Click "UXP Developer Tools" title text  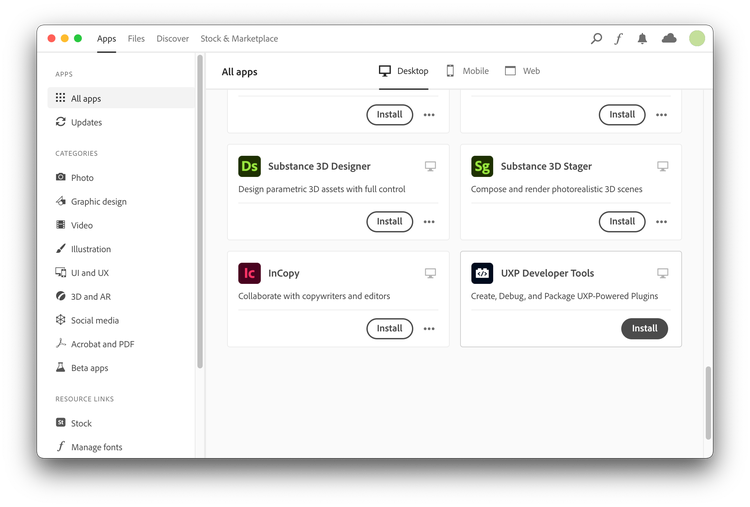[547, 273]
